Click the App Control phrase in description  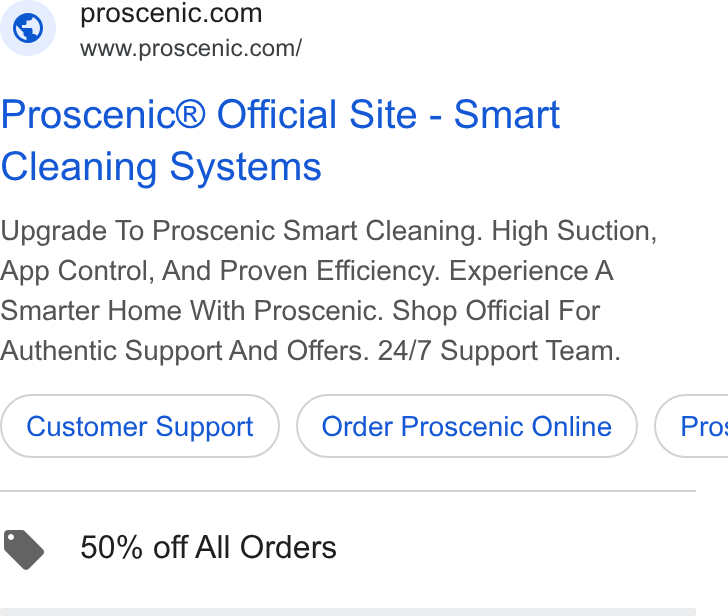click(77, 271)
